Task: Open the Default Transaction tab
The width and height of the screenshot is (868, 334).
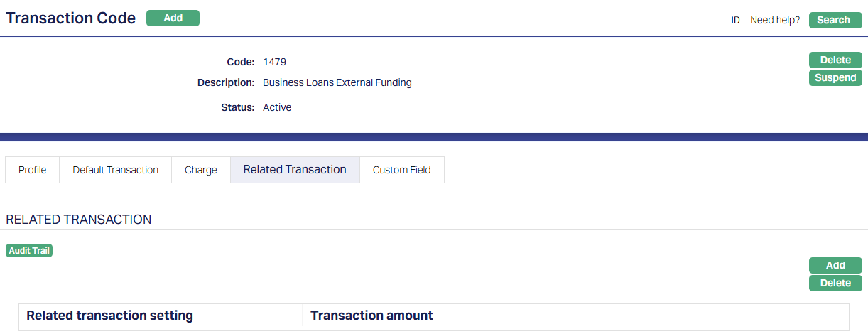Action: 116,170
